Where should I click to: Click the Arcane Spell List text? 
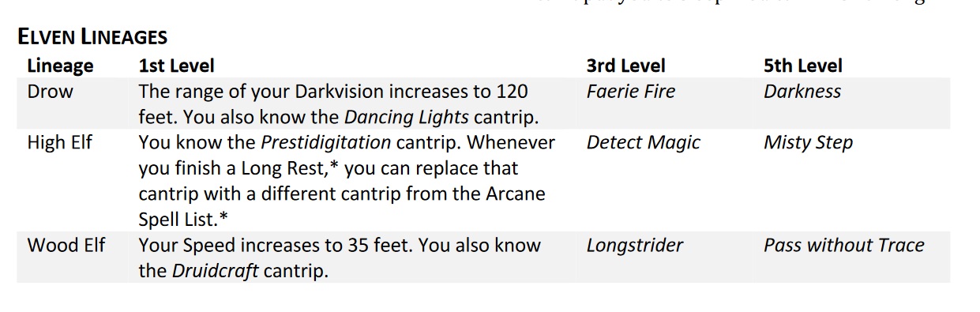pos(342,206)
